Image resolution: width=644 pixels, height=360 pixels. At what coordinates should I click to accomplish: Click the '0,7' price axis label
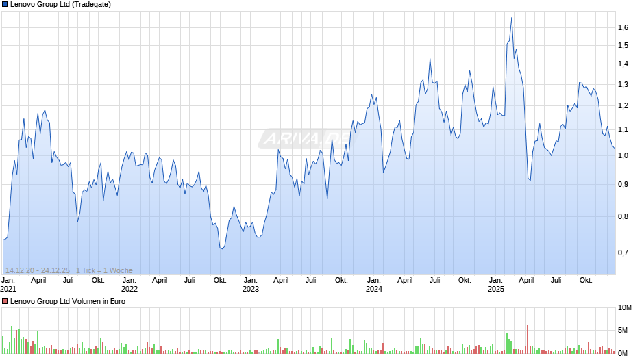pos(623,253)
